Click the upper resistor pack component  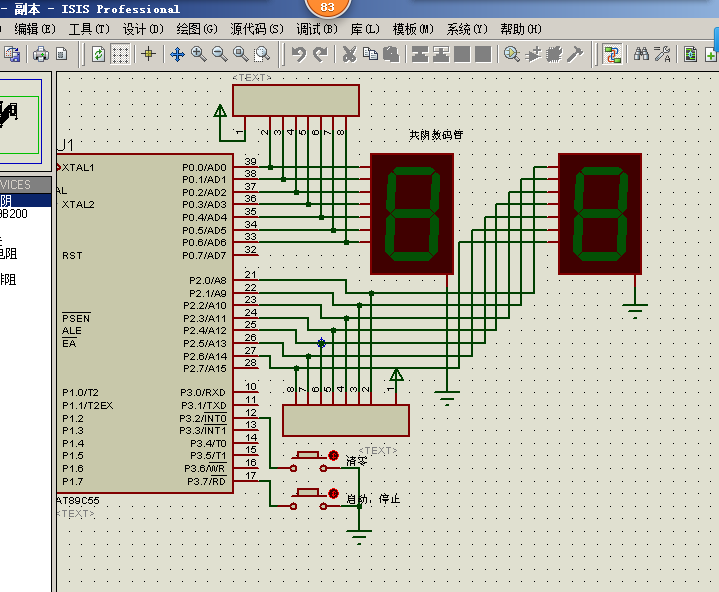pyautogui.click(x=296, y=100)
